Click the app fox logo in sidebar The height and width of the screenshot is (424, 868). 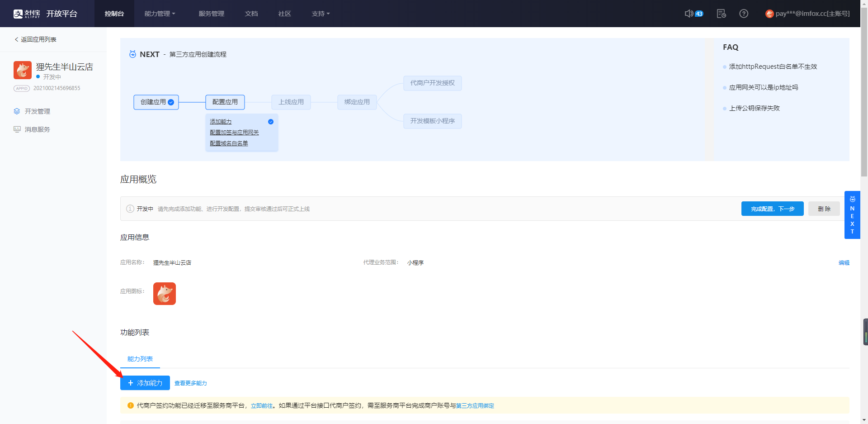[x=23, y=70]
